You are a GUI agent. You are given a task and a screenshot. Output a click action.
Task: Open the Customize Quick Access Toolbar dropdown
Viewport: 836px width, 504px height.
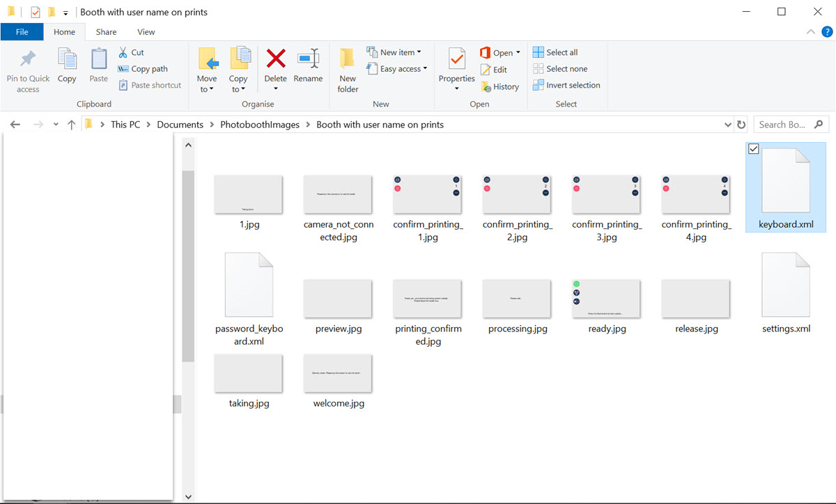tap(65, 13)
